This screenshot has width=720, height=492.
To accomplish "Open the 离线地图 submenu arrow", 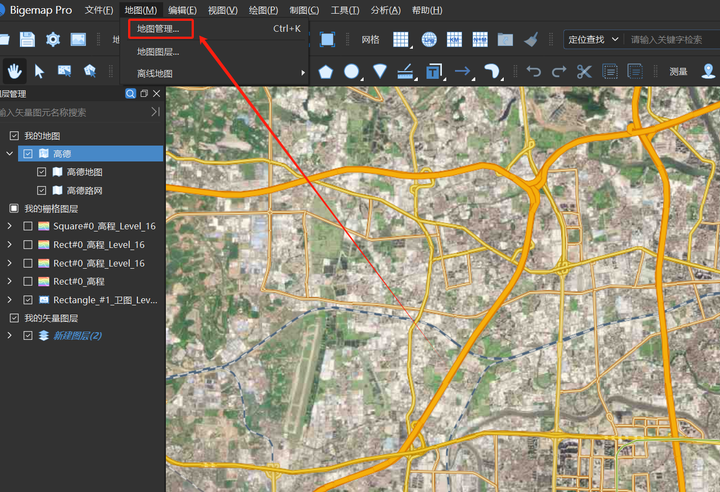I will [303, 73].
